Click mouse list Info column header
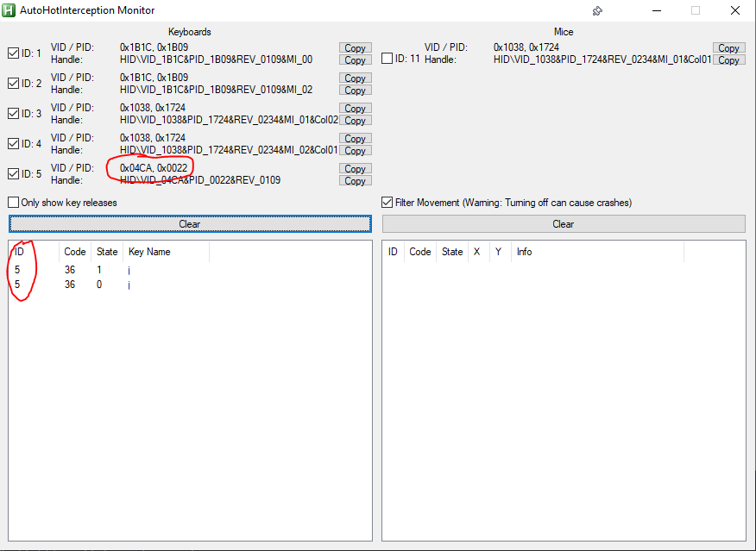Viewport: 756px width, 551px height. coord(597,252)
